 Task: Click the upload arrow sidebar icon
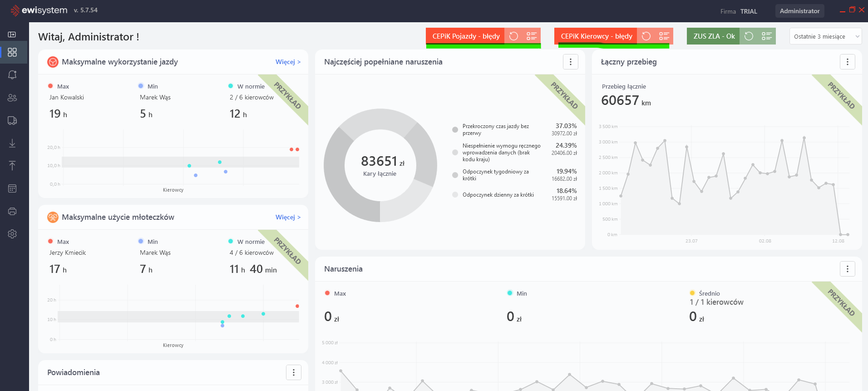(12, 166)
